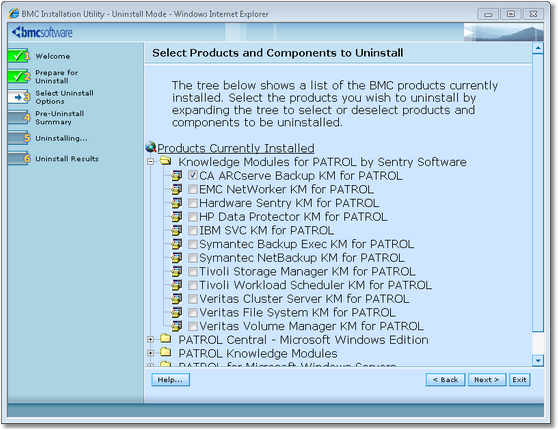The height and width of the screenshot is (431, 558).
Task: Select the Uninstall Results step label
Action: (x=67, y=159)
